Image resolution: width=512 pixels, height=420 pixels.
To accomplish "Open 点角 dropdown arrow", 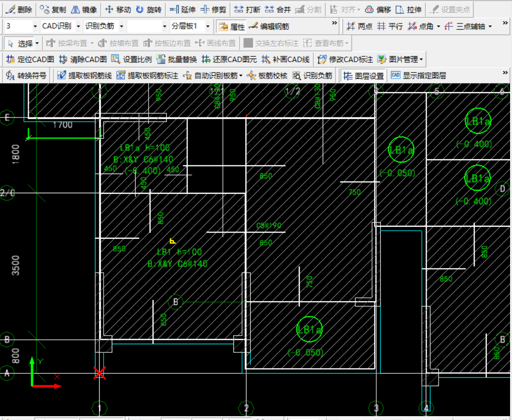I will pos(438,26).
